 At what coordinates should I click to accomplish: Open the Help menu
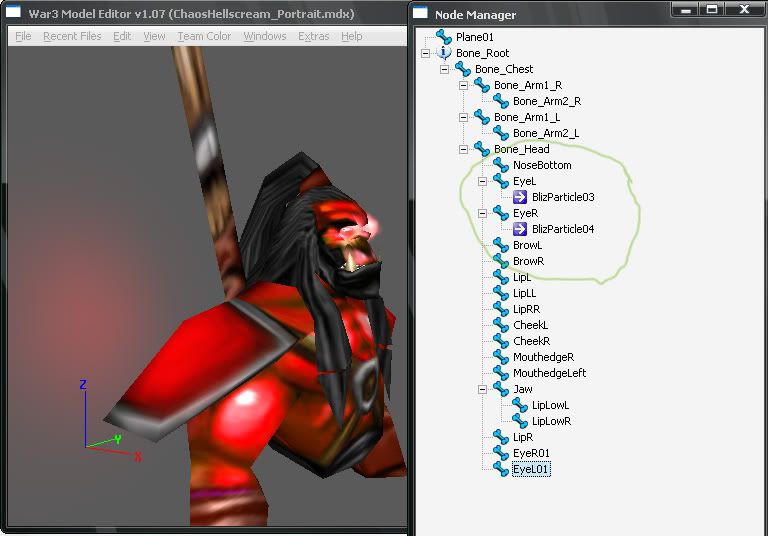coord(352,36)
